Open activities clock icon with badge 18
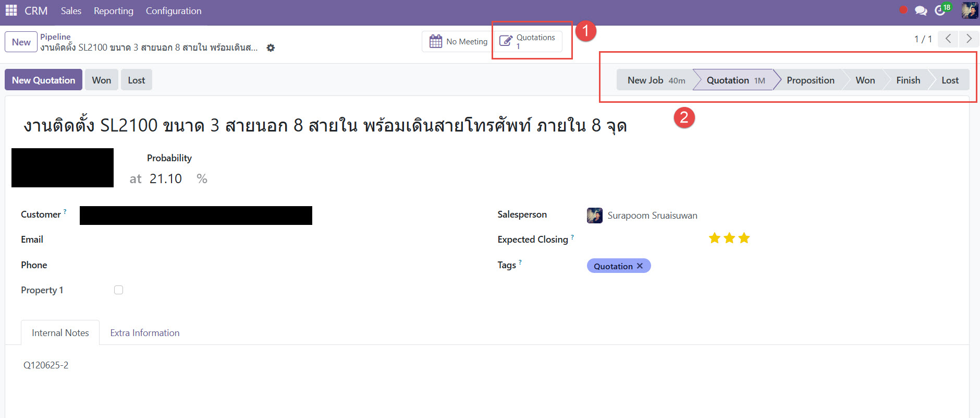 click(940, 10)
